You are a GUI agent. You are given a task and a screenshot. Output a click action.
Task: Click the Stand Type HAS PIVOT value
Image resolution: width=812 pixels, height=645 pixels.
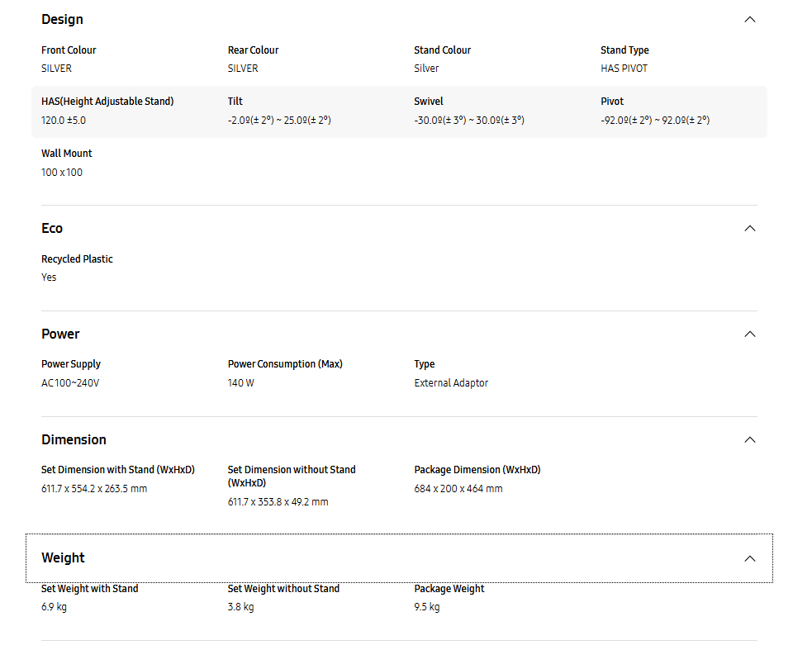point(624,69)
